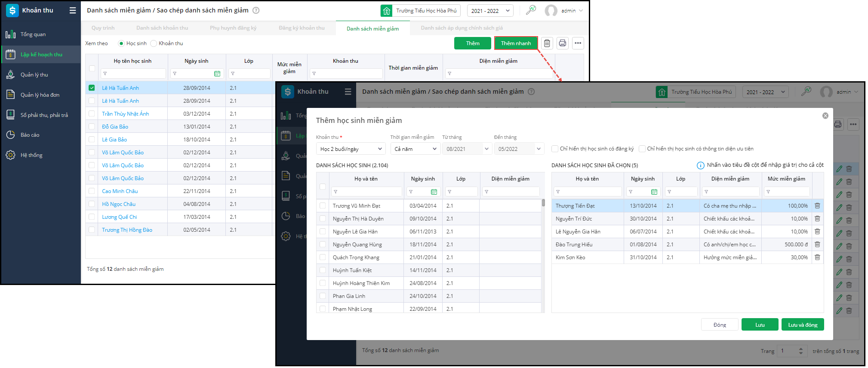Switch to Danh sách khoản thu tab
The height and width of the screenshot is (368, 868).
(162, 28)
